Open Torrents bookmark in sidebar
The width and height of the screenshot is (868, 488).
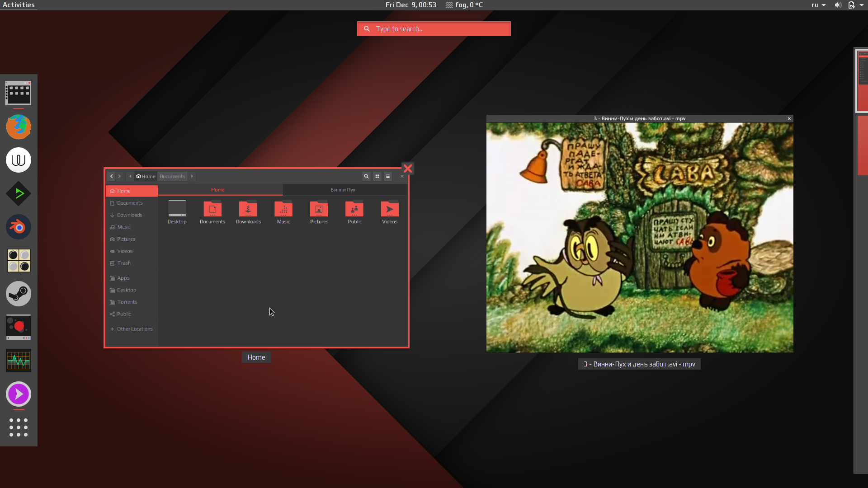tap(132, 302)
